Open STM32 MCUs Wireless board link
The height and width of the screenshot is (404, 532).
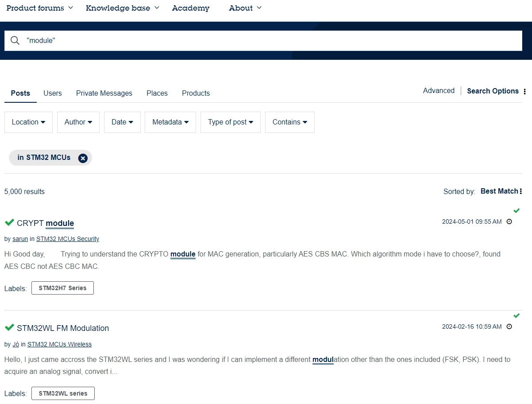tap(59, 344)
